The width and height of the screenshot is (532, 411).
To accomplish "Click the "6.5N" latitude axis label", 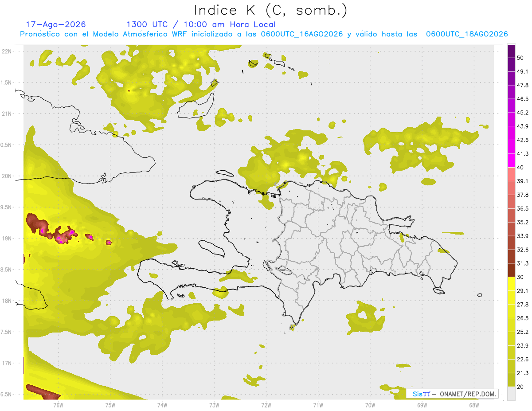I will click(7, 395).
